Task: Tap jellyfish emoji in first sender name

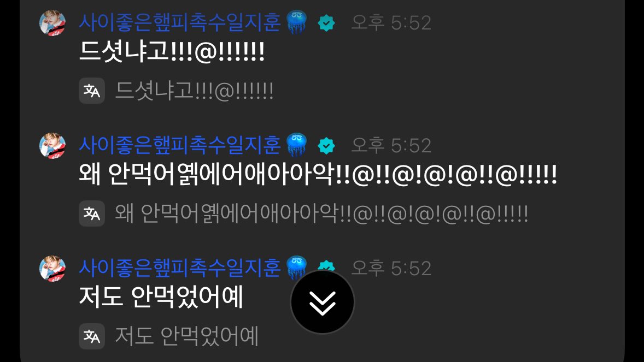Action: (296, 22)
